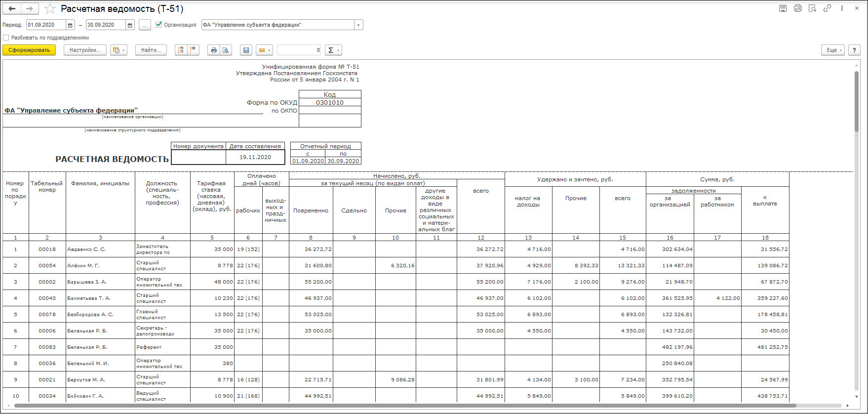Viewport: 868px width, 414px height.
Task: Click the date of compilation 19.11.2020
Action: point(255,157)
